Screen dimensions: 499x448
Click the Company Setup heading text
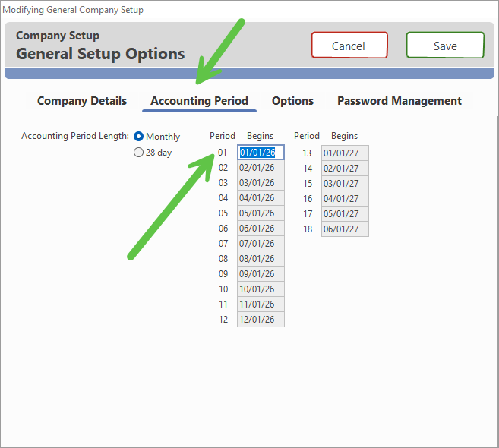(58, 36)
